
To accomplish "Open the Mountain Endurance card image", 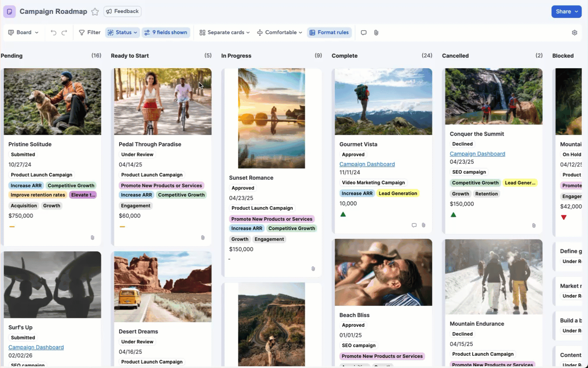I will 494,277.
